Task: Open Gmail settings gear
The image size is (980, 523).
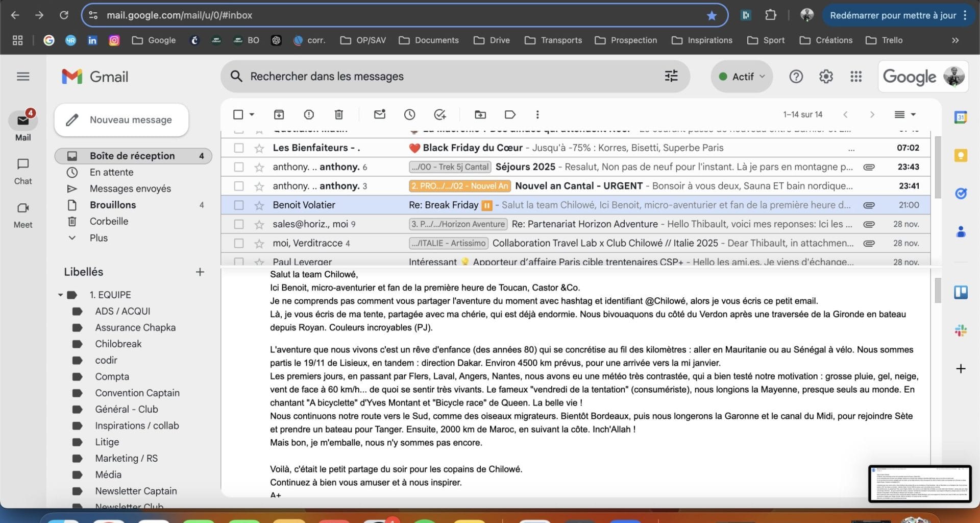Action: (x=826, y=77)
